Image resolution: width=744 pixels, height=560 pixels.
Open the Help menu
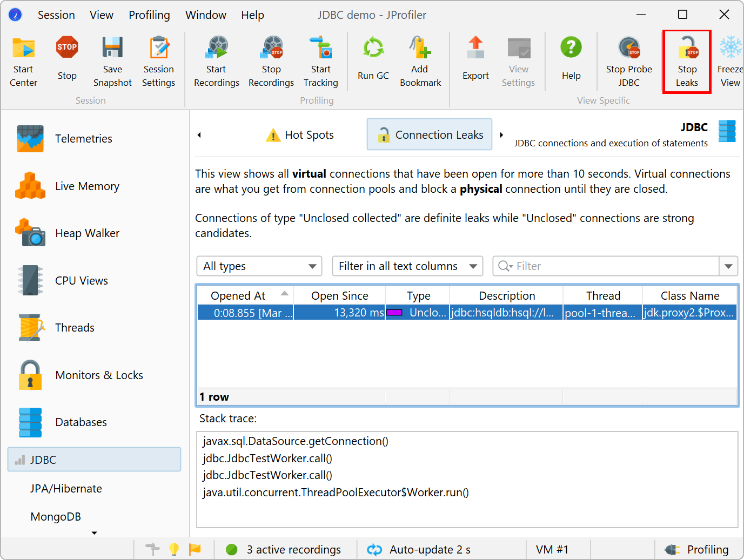pyautogui.click(x=252, y=15)
